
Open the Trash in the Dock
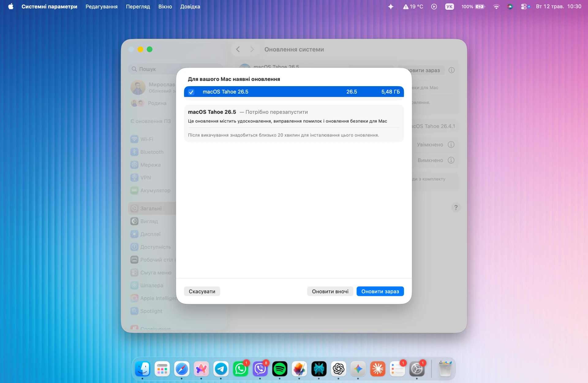point(445,369)
